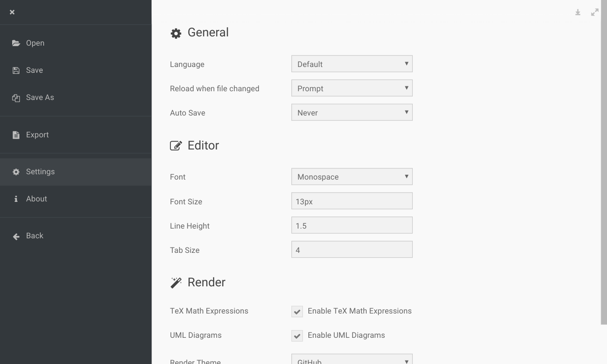Select Settings in the sidebar menu
Image resolution: width=607 pixels, height=364 pixels.
tap(40, 171)
